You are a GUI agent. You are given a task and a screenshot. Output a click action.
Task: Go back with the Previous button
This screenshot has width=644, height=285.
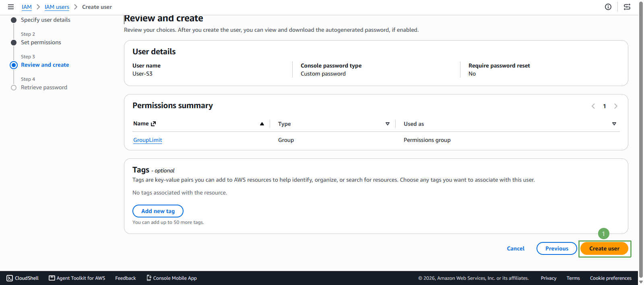[557, 248]
